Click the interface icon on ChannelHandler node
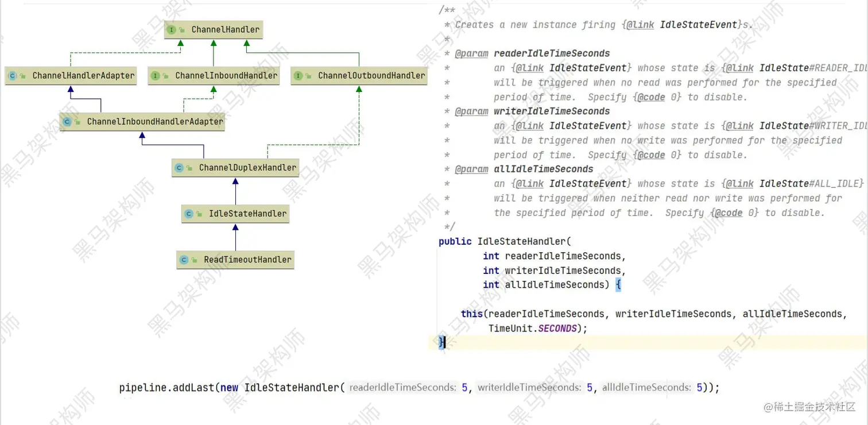This screenshot has width=868, height=425. (172, 29)
